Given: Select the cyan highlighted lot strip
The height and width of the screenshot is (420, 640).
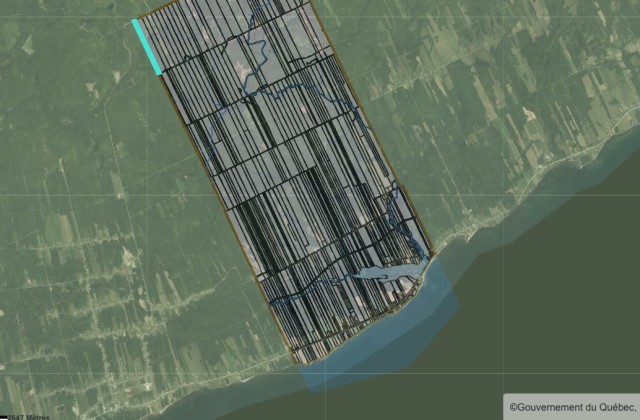Looking at the screenshot, I should coord(147,47).
